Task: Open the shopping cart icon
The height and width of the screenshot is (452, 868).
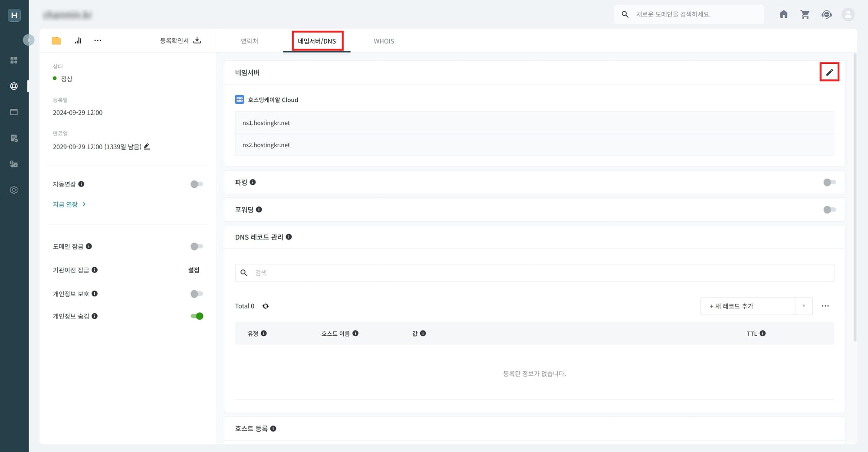Action: pos(805,14)
